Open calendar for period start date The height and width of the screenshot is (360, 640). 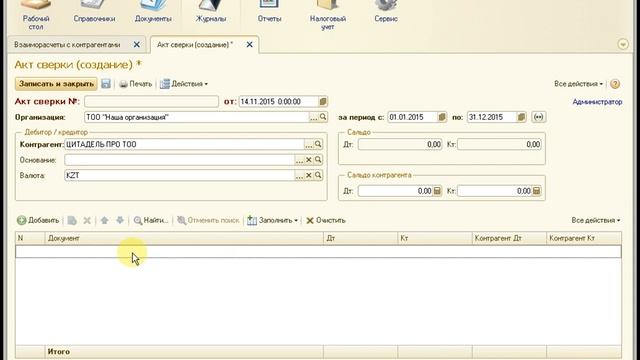pyautogui.click(x=442, y=117)
